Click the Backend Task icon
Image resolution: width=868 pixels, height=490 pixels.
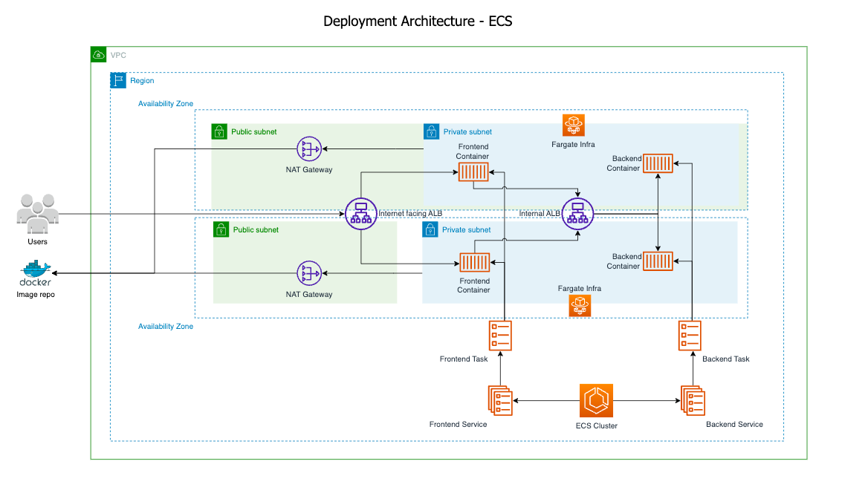tap(690, 336)
